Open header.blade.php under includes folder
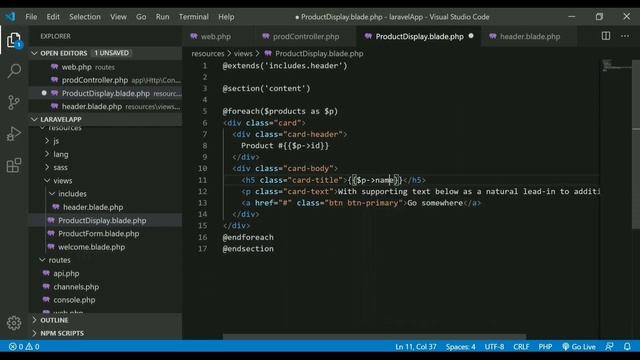The width and height of the screenshot is (640, 360). (105, 207)
